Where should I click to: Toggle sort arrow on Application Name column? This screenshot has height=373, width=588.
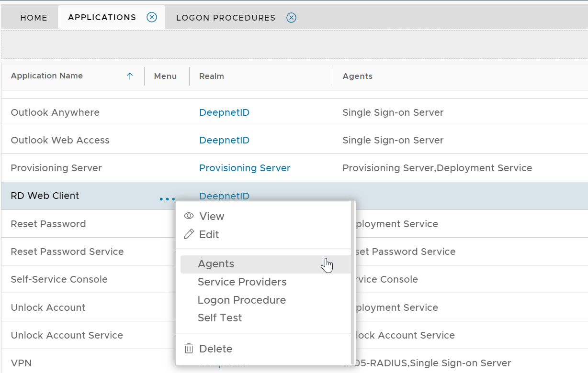(x=129, y=76)
